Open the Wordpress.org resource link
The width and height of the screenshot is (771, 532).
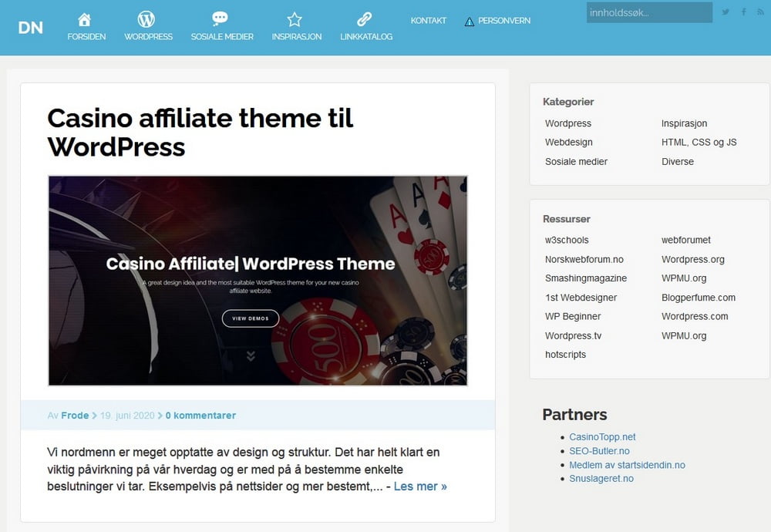coord(693,259)
